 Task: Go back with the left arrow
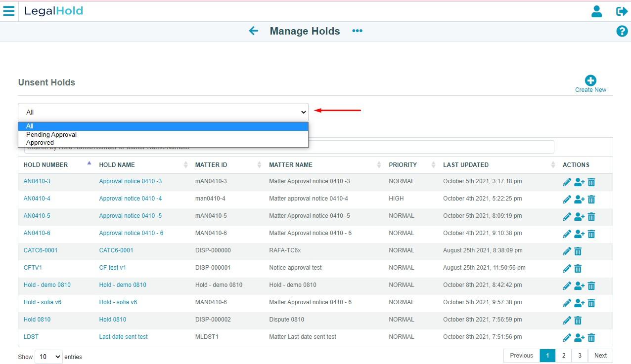(x=254, y=31)
